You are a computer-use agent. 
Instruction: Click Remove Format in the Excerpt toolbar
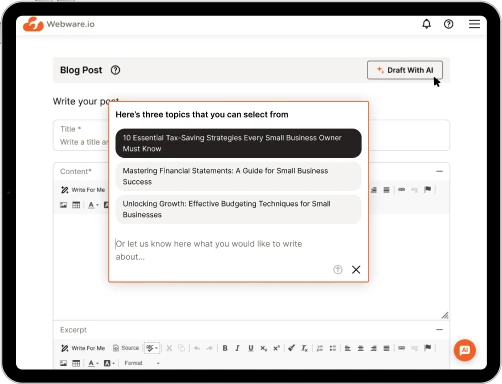304,348
